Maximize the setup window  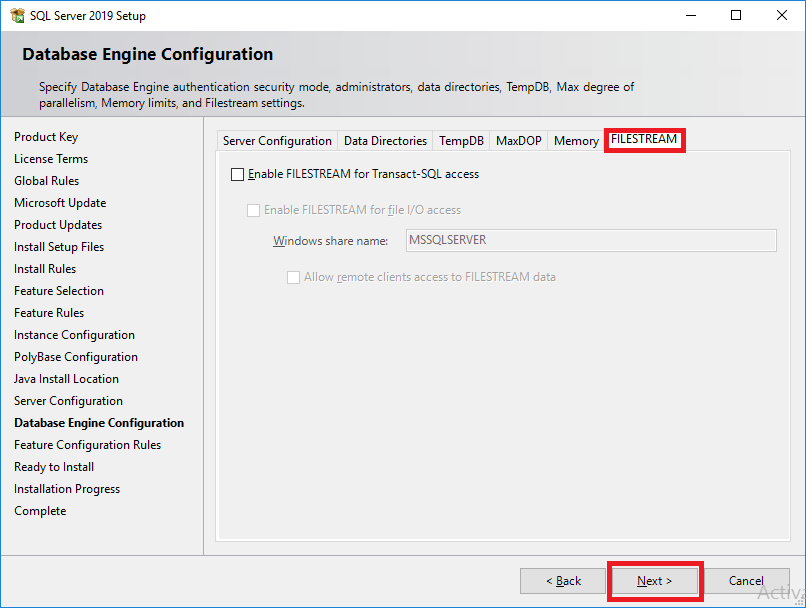click(x=736, y=15)
